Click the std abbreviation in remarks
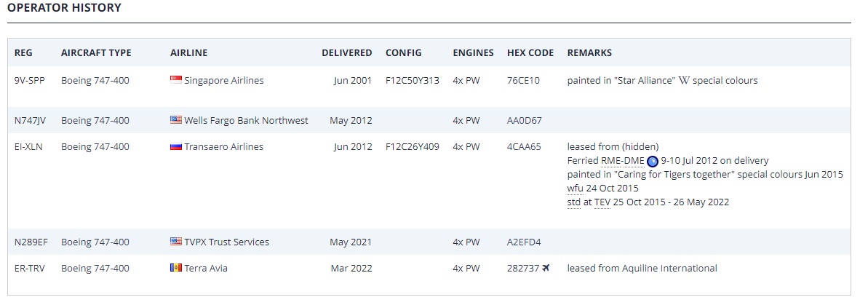Image resolution: width=868 pixels, height=297 pixels. click(573, 202)
